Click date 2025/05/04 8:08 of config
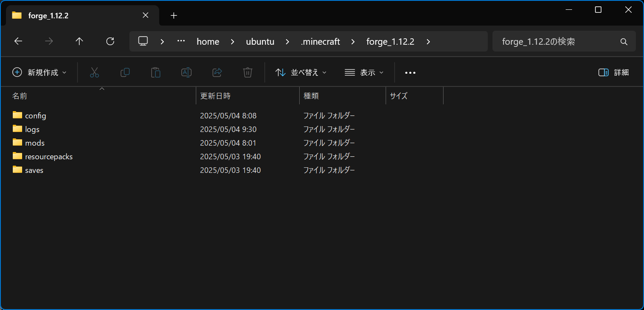The width and height of the screenshot is (644, 310). pos(228,116)
